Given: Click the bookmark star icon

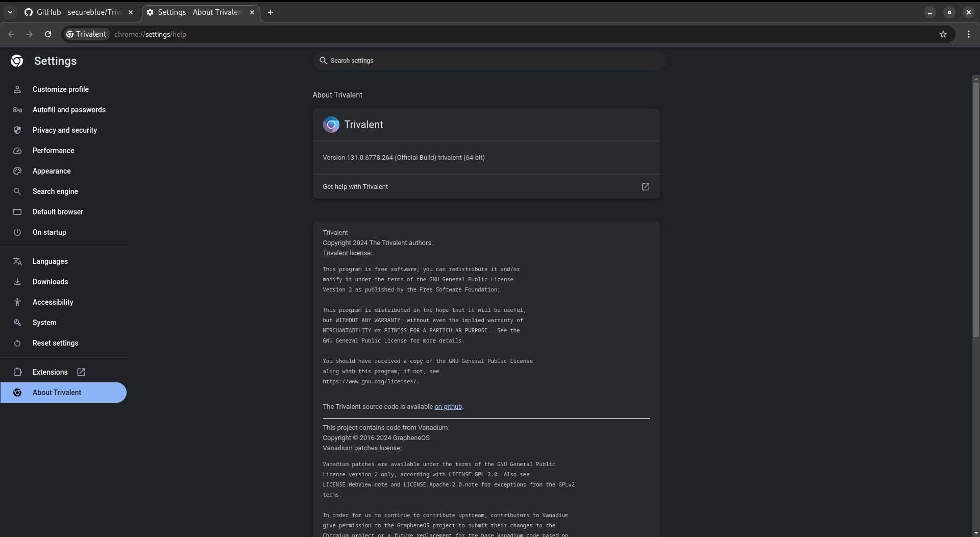Looking at the screenshot, I should point(943,34).
